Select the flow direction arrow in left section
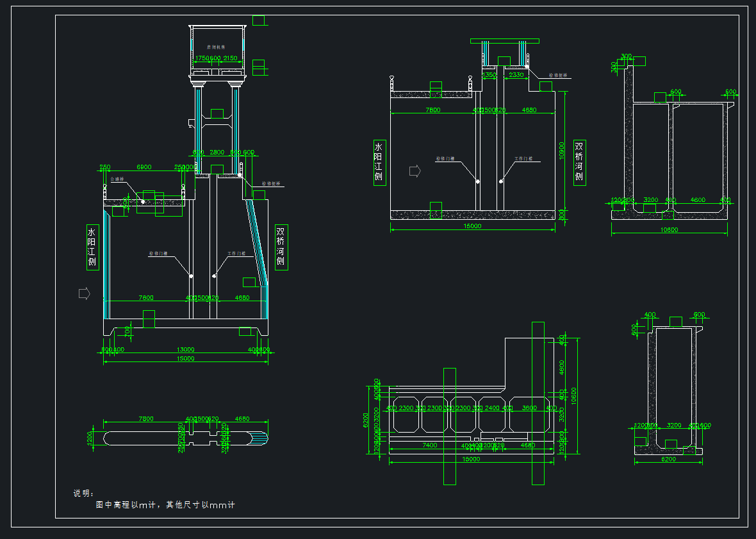The width and height of the screenshot is (756, 539). pyautogui.click(x=84, y=294)
